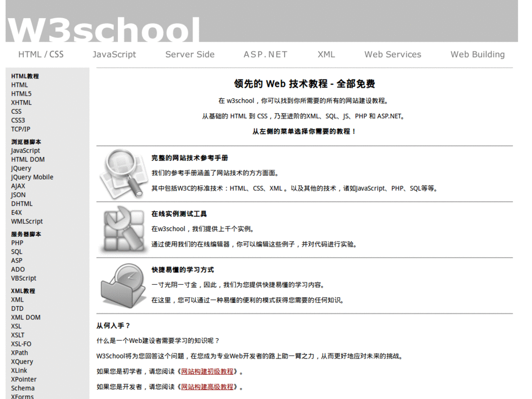Viewport: 532px width, 399px height.
Task: Select XSLT in the sidebar
Action: pos(18,335)
